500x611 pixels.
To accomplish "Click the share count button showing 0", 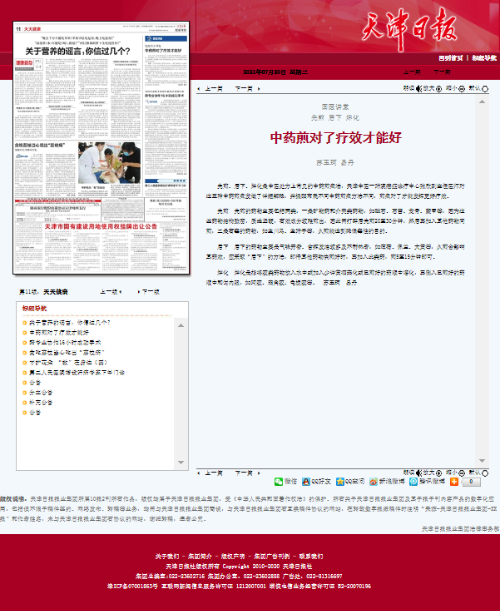I will [x=471, y=482].
